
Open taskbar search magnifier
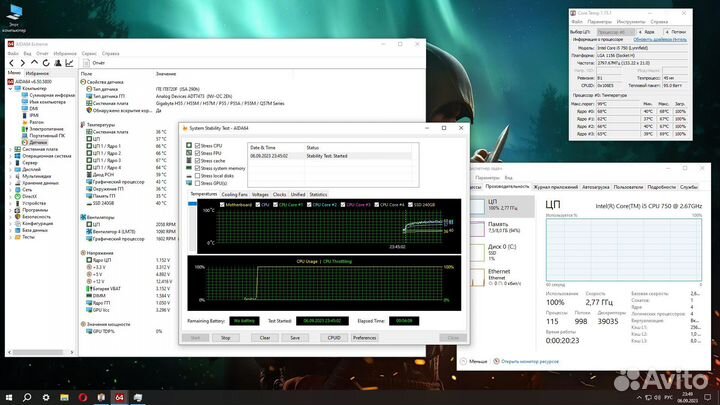click(x=27, y=397)
